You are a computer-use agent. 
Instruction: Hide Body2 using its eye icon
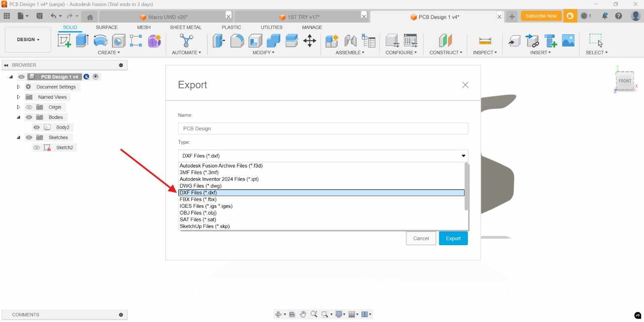click(x=36, y=128)
